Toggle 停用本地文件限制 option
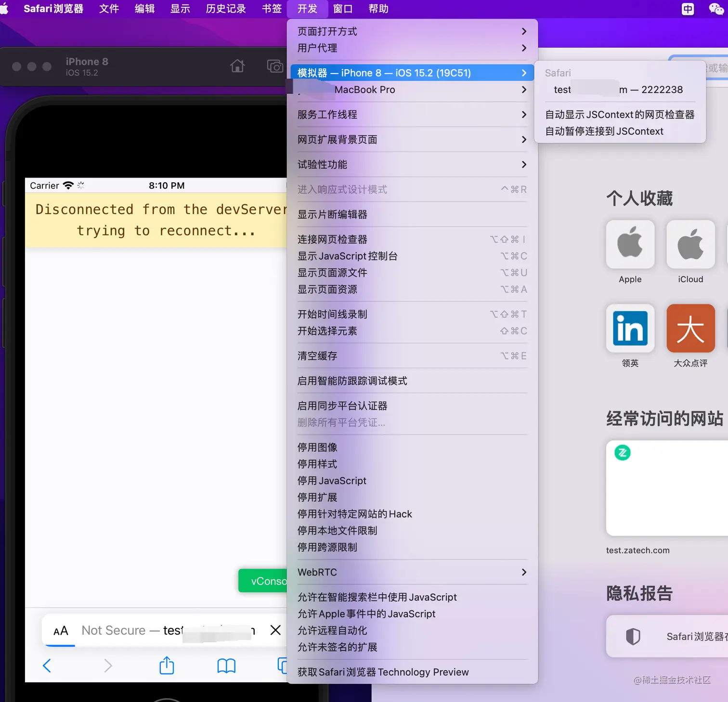The image size is (728, 702). 412,531
